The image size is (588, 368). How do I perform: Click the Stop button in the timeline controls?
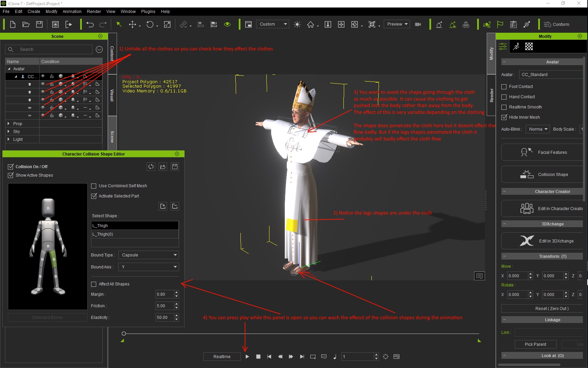258,356
